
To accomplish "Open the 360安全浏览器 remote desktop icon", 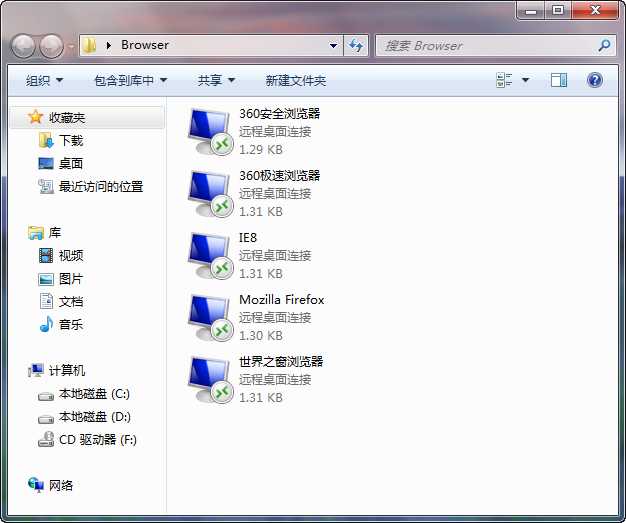I will pos(210,131).
